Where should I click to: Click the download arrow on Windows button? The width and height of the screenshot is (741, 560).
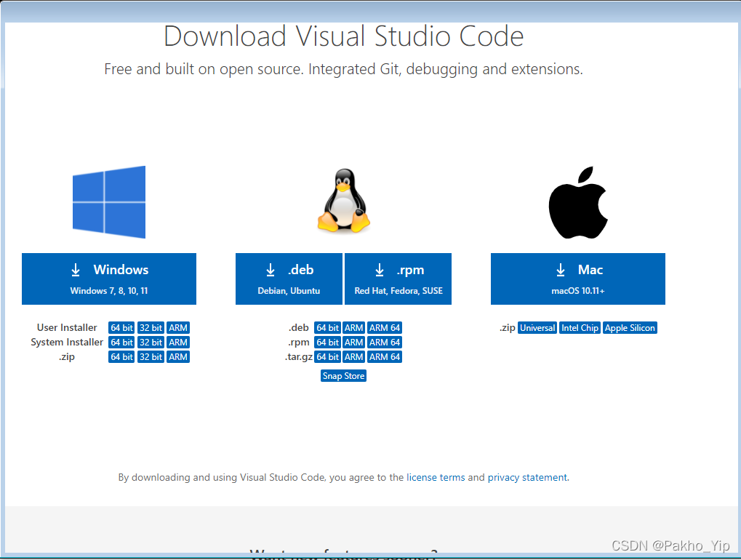(x=76, y=270)
